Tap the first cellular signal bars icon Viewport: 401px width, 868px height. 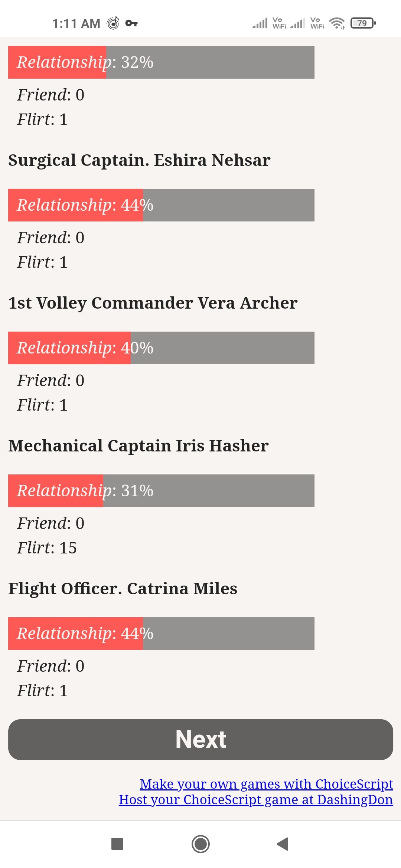click(260, 23)
